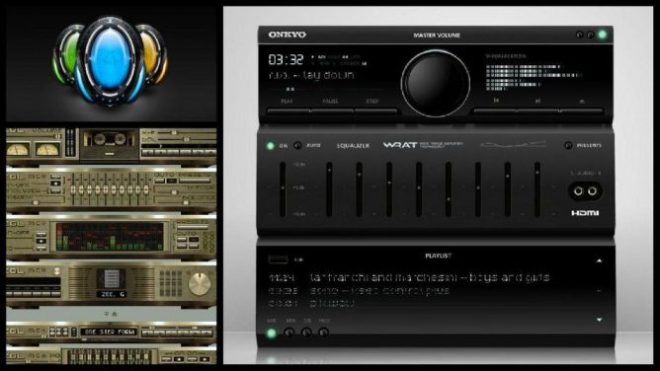Toggle the equalizer ON green light
The width and height of the screenshot is (660, 371).
270,146
